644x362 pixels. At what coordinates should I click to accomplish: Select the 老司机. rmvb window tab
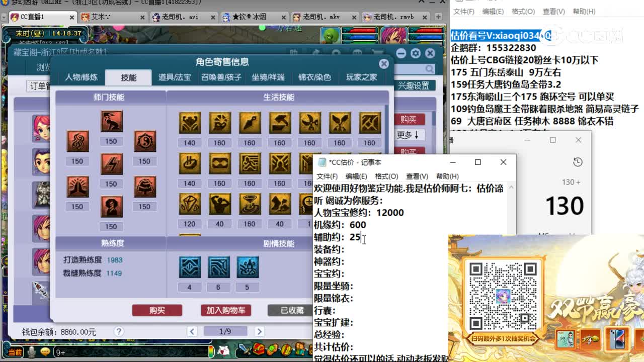tap(395, 17)
